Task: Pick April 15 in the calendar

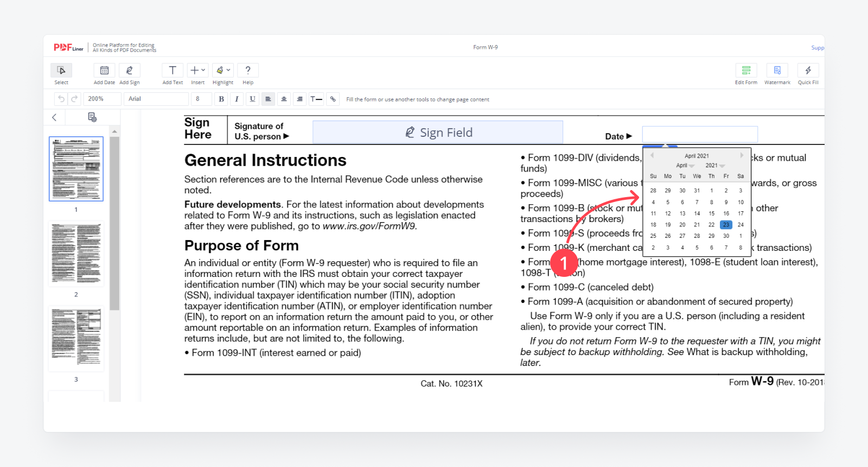Action: pyautogui.click(x=711, y=213)
